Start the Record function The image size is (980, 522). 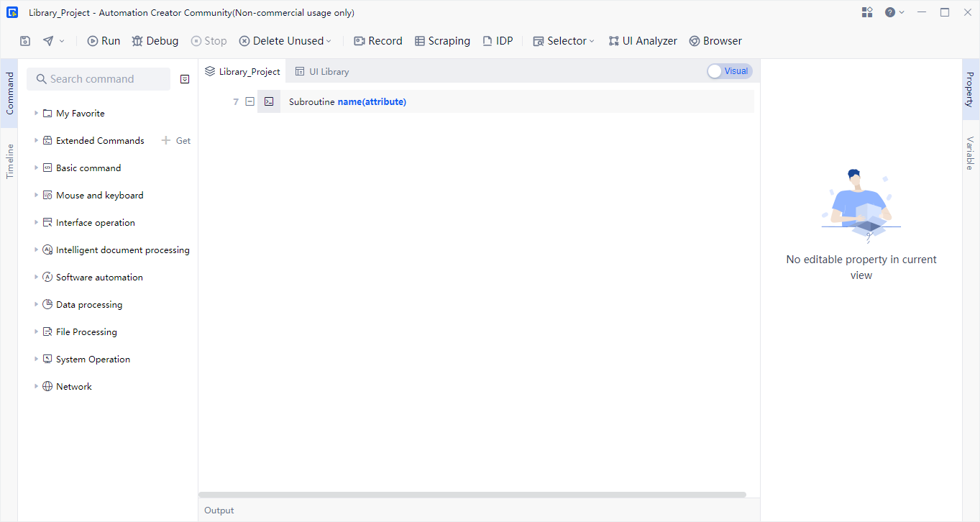pyautogui.click(x=377, y=41)
